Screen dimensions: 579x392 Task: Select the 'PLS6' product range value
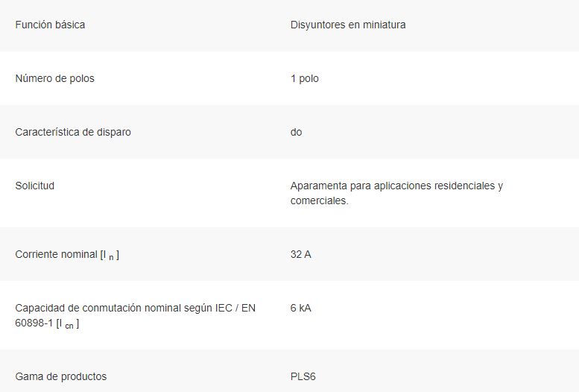[303, 376]
